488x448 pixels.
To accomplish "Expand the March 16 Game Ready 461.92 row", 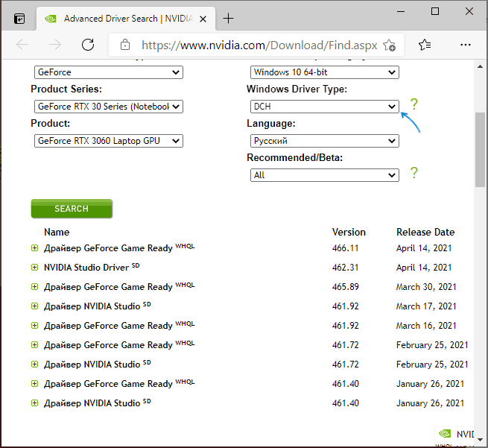I will pyautogui.click(x=34, y=326).
